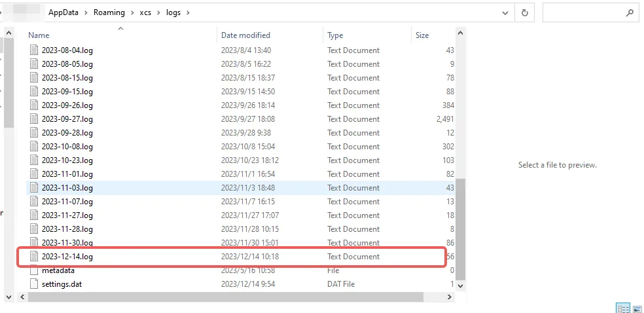Click the size value 2,491

[x=445, y=119]
